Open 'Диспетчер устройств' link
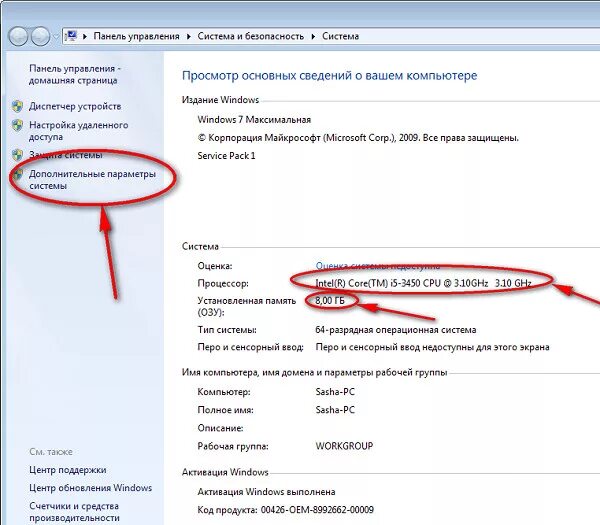 click(75, 106)
